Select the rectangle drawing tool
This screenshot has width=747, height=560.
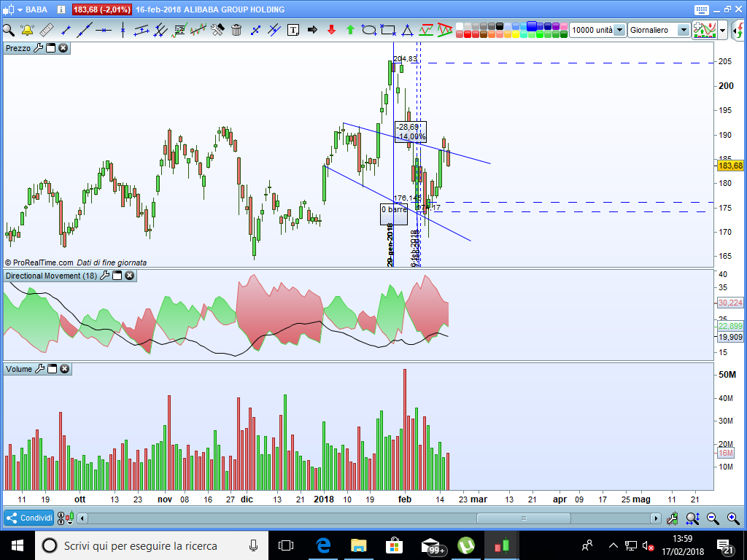pos(388,30)
